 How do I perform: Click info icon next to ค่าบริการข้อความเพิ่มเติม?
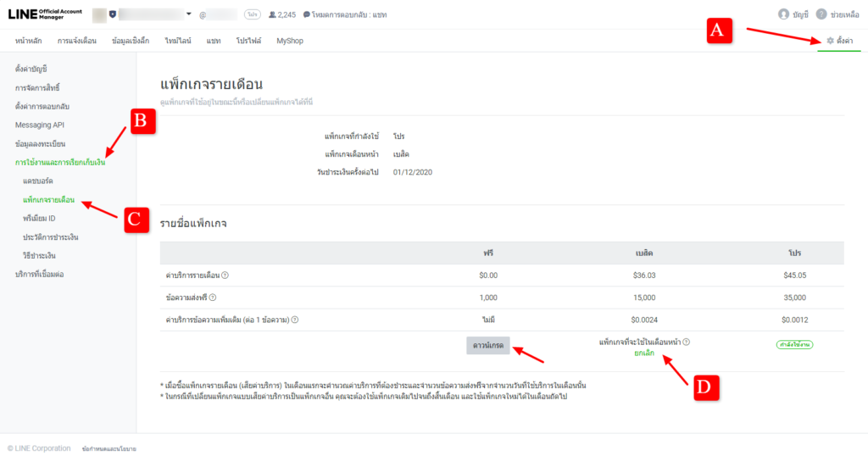point(293,320)
